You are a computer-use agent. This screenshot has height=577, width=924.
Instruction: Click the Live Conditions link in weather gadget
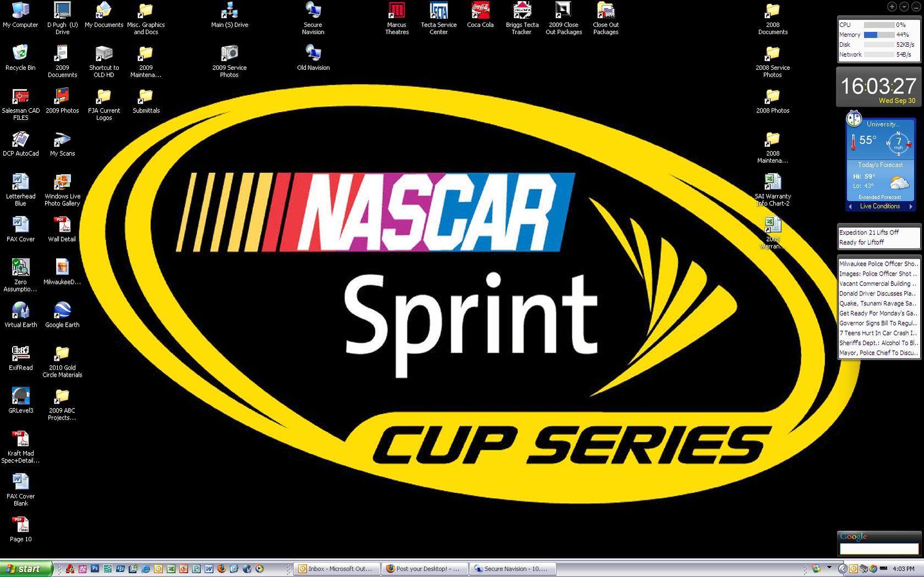[880, 206]
